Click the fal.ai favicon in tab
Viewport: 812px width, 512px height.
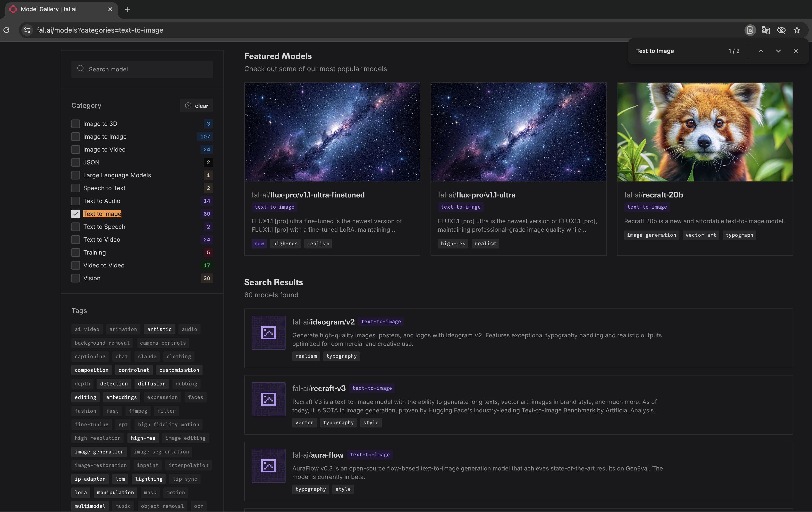13,9
